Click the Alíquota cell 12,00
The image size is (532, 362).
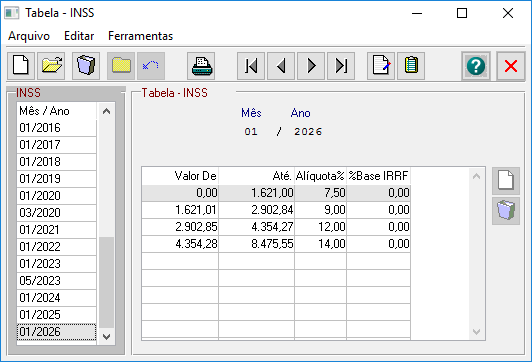pyautogui.click(x=320, y=227)
